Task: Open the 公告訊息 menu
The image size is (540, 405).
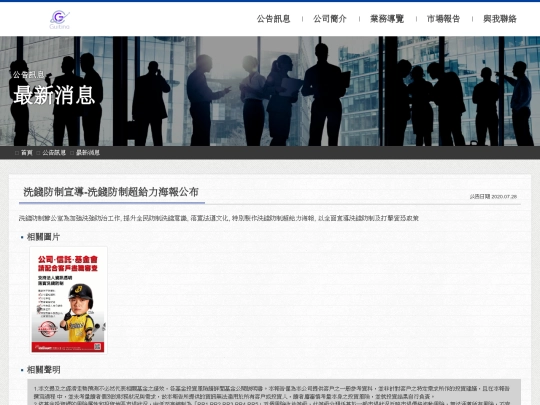Action: point(273,19)
